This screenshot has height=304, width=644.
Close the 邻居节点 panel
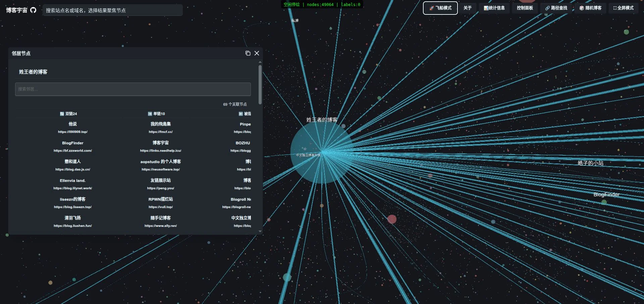[257, 53]
